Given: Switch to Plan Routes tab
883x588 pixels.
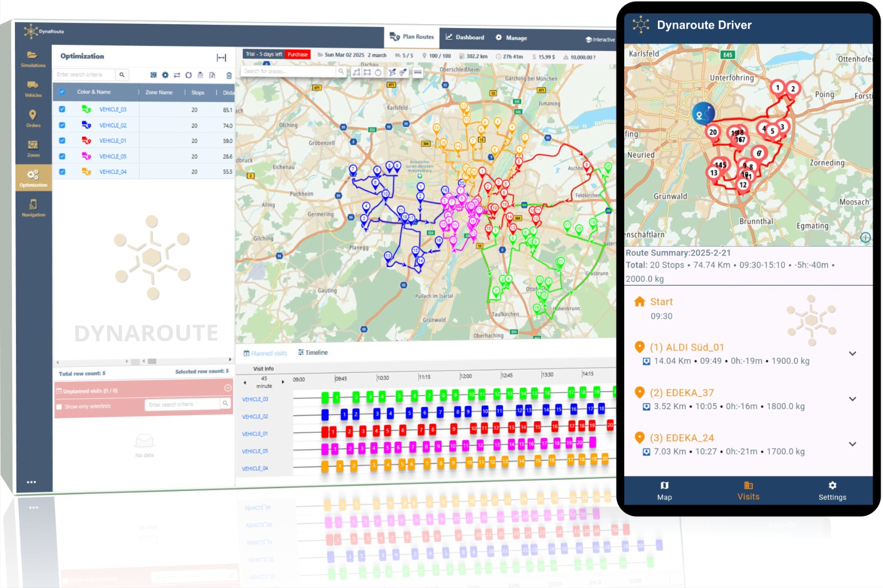Looking at the screenshot, I should pos(412,37).
